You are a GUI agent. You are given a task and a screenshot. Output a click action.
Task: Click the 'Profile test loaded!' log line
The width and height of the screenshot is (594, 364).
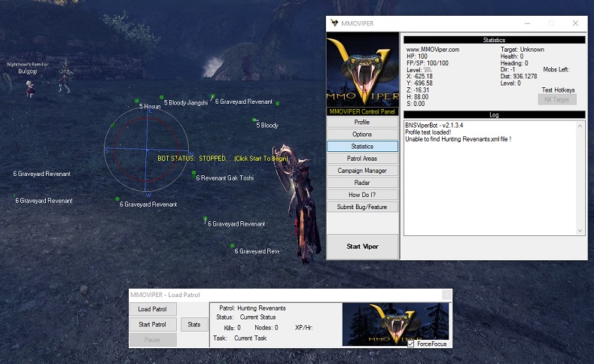click(428, 132)
